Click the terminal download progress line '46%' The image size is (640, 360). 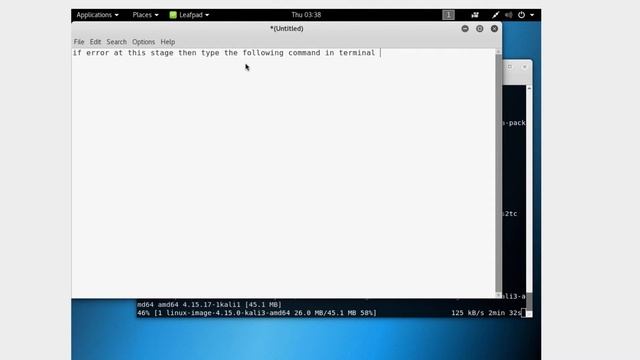click(257, 313)
